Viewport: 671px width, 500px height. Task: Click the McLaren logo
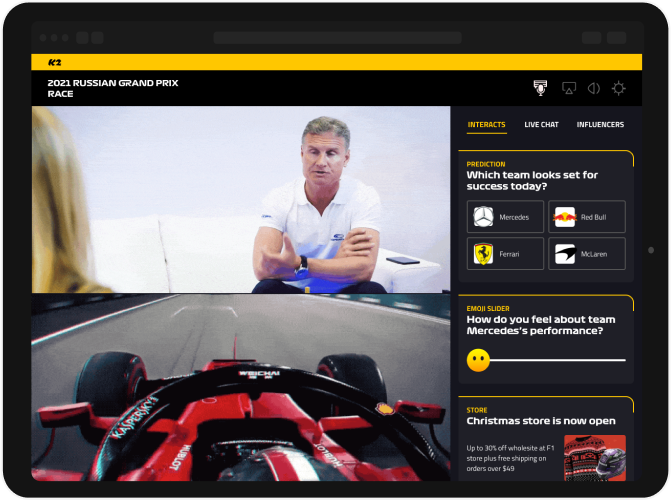[x=565, y=254]
